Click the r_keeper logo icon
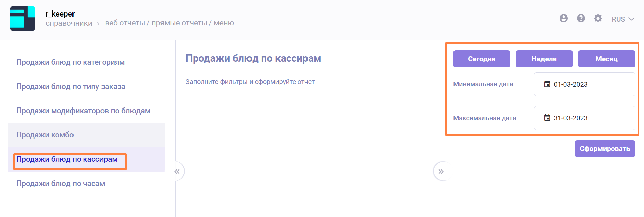644x217 pixels. point(23,19)
